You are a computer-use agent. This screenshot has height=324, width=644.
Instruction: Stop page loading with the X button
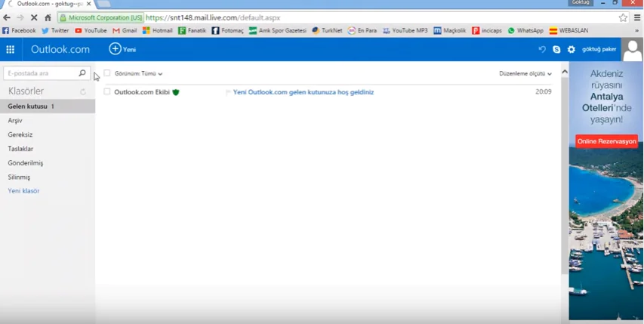(x=34, y=17)
